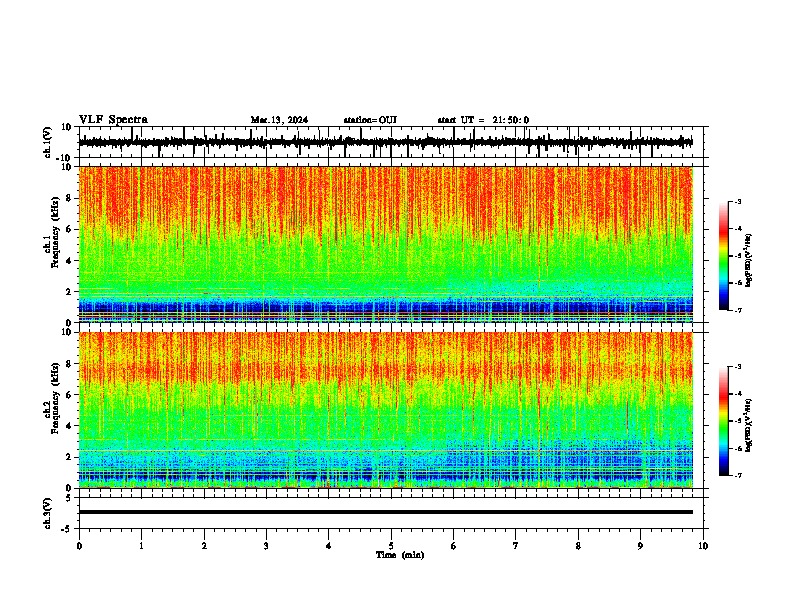
Task: Click time axis tick label "10" at the right end
Action: 703,546
